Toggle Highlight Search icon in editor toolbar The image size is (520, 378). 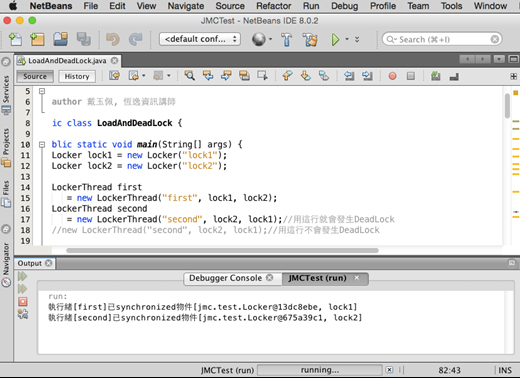coord(244,76)
